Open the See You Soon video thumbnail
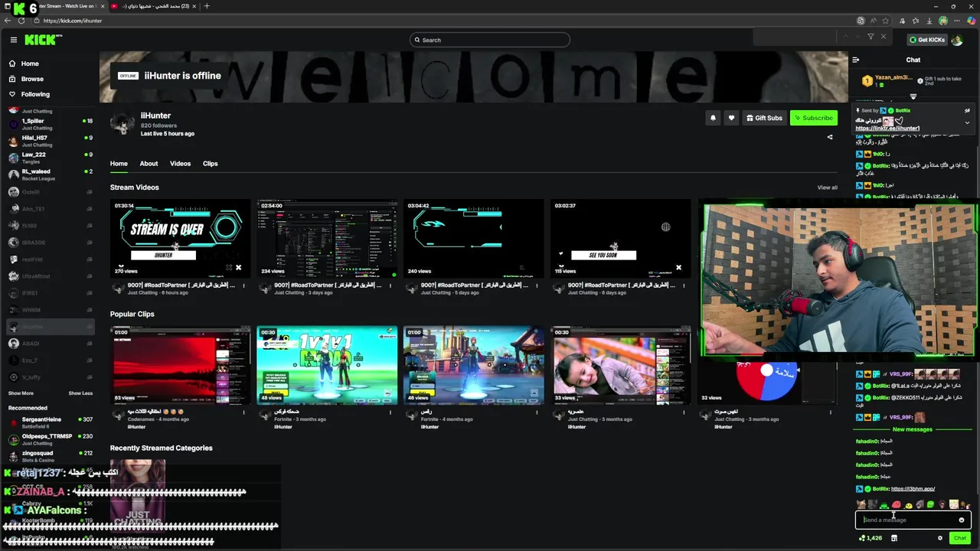The width and height of the screenshot is (980, 551). 620,238
